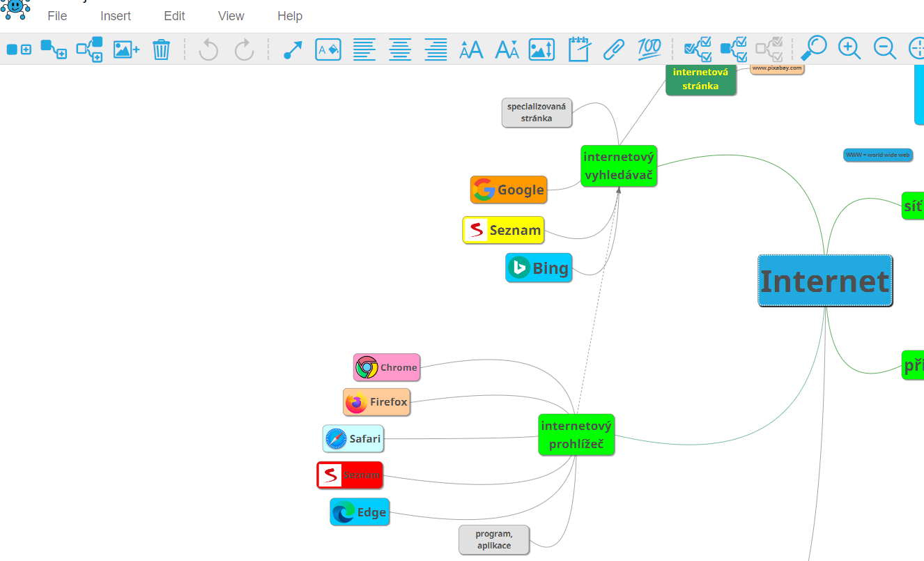Select the WWW = world wide web node
924x561 pixels.
(x=878, y=155)
